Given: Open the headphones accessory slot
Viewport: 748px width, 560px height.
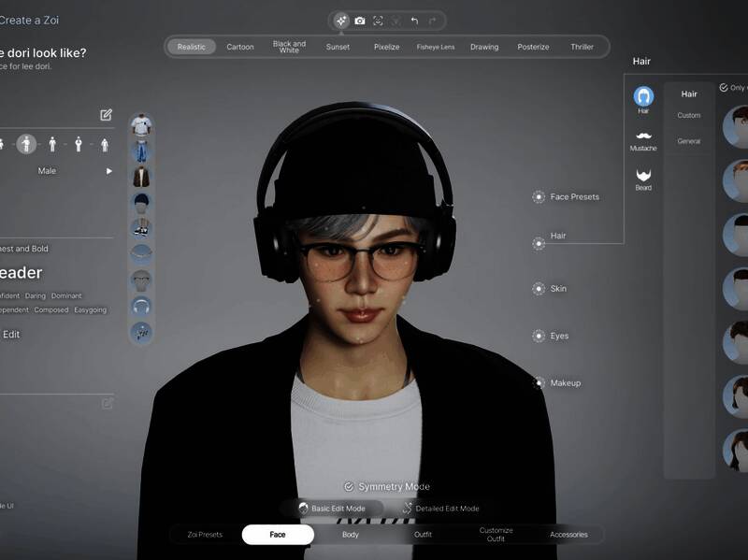Looking at the screenshot, I should click(x=141, y=307).
